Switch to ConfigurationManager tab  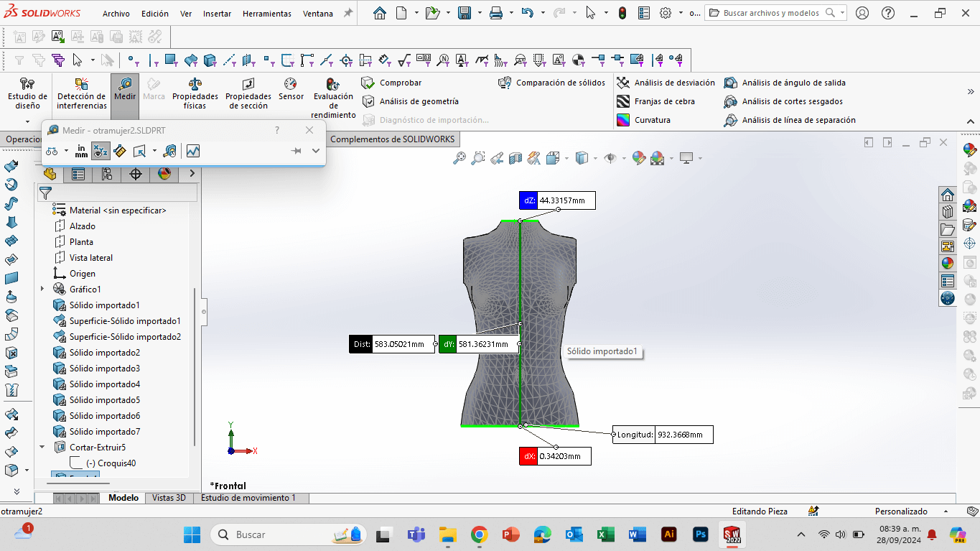coord(107,174)
